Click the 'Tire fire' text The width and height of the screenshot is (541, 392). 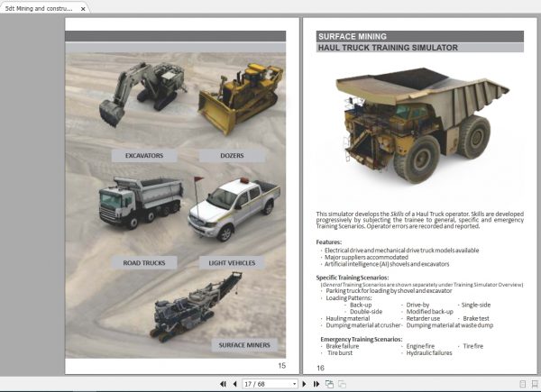pyautogui.click(x=473, y=346)
